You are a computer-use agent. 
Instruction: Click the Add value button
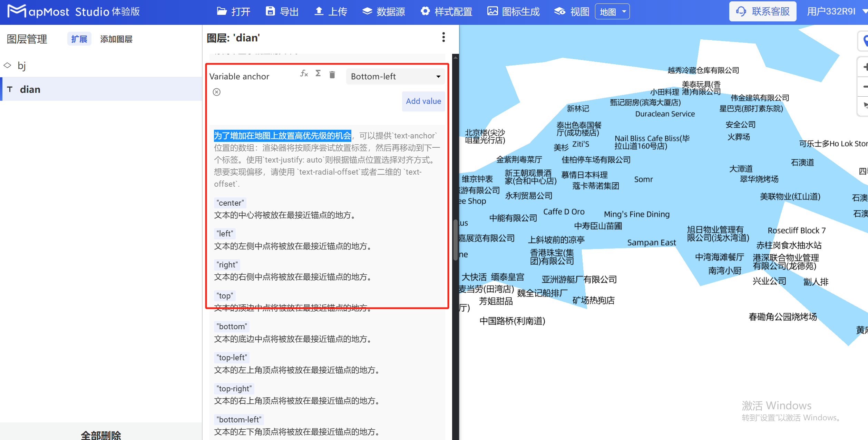pyautogui.click(x=423, y=101)
